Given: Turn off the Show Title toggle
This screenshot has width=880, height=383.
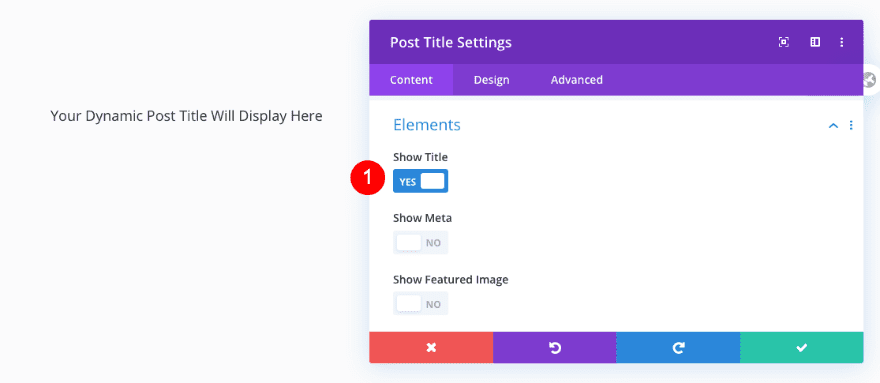Looking at the screenshot, I should (x=420, y=181).
